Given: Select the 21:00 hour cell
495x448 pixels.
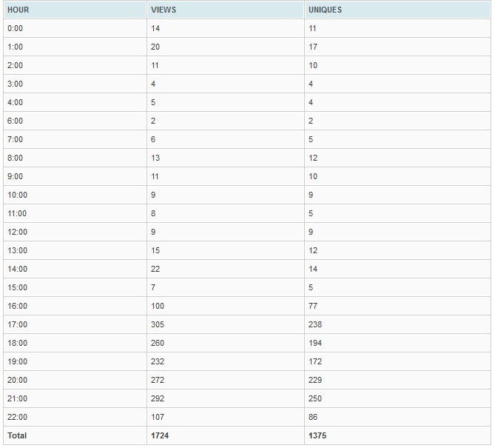Looking at the screenshot, I should (75, 398).
